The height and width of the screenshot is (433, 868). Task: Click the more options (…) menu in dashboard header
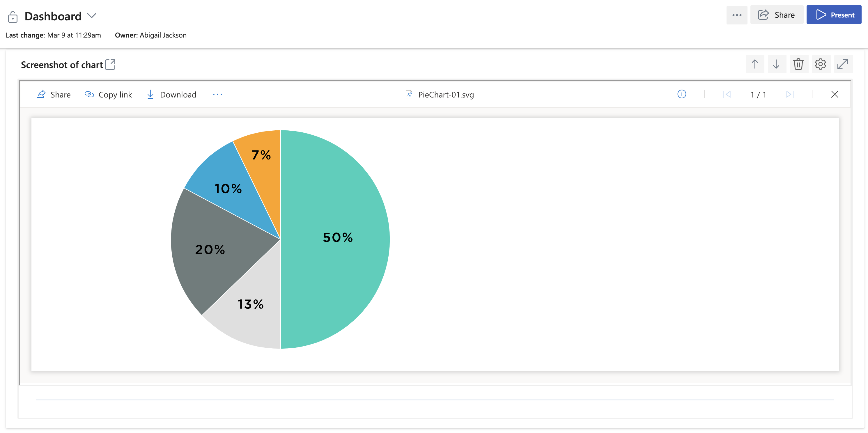(x=737, y=15)
